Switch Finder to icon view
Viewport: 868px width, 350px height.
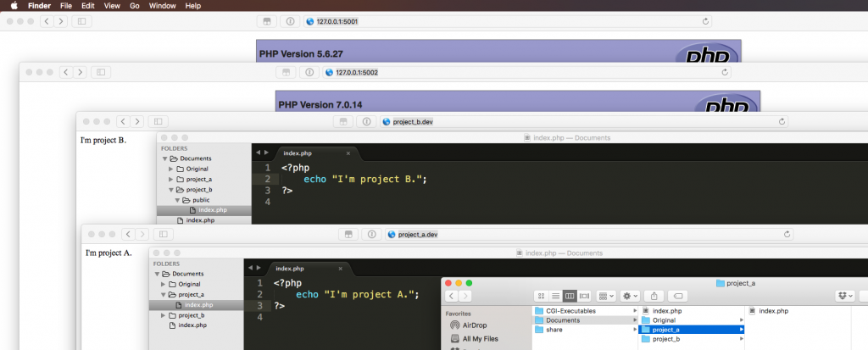point(540,296)
